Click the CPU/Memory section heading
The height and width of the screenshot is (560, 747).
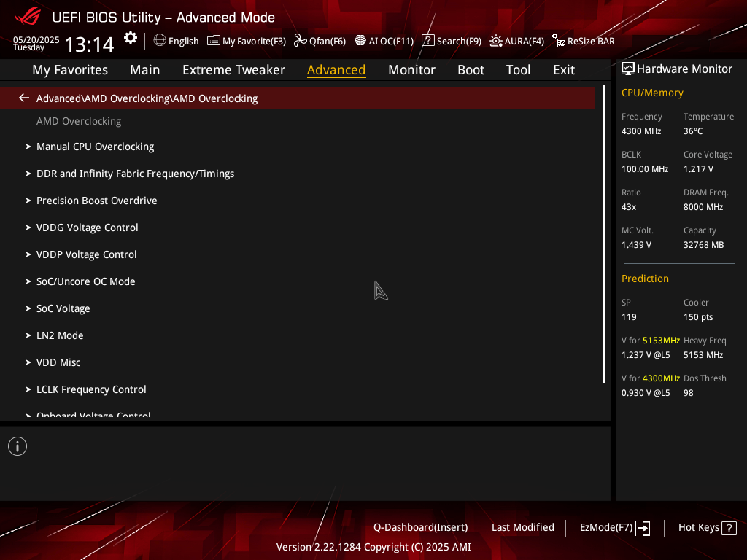(652, 93)
